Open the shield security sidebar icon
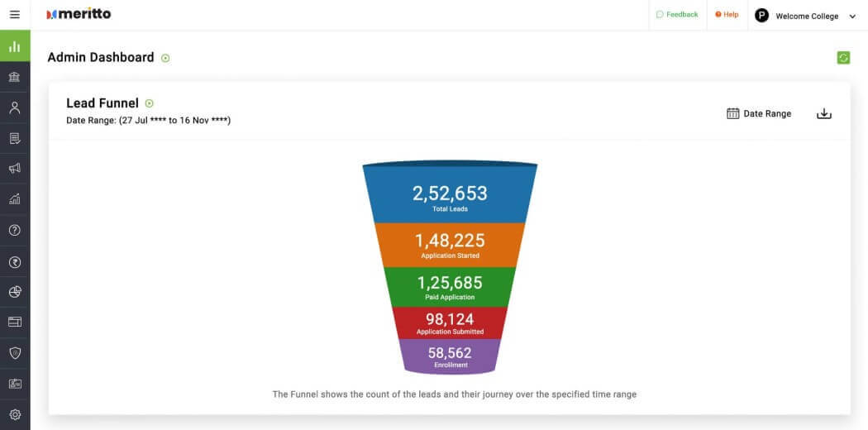Viewport: 868px width, 430px height. 15,353
